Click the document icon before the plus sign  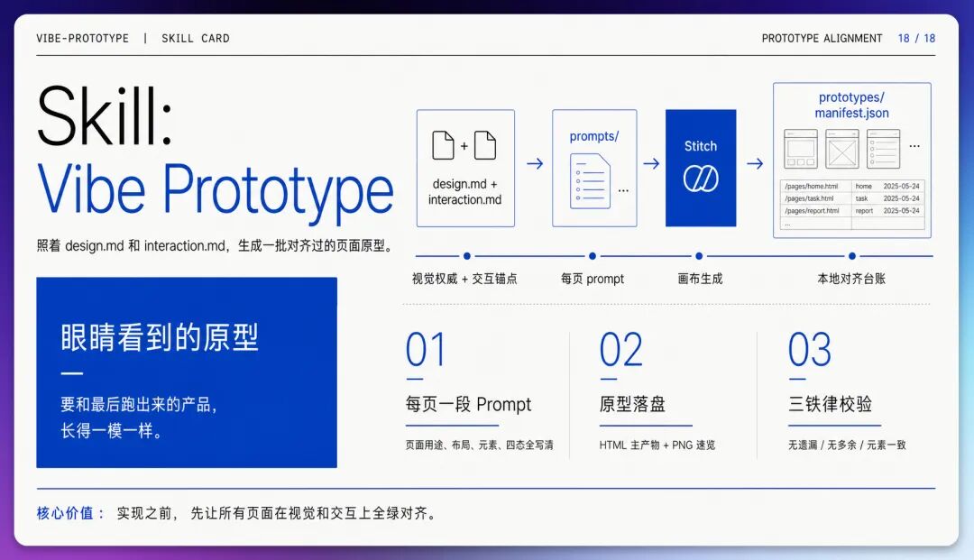(443, 145)
